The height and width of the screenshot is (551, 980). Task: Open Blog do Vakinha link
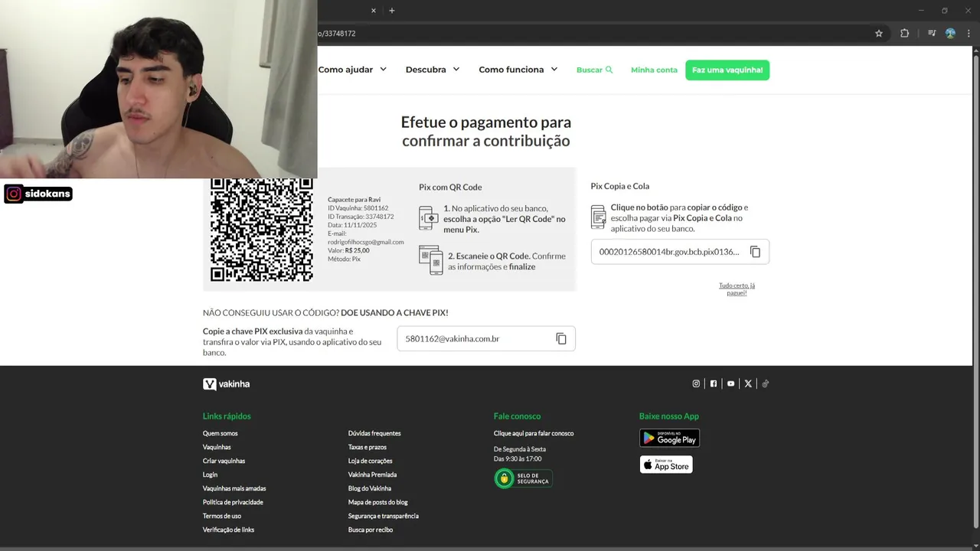tap(370, 488)
